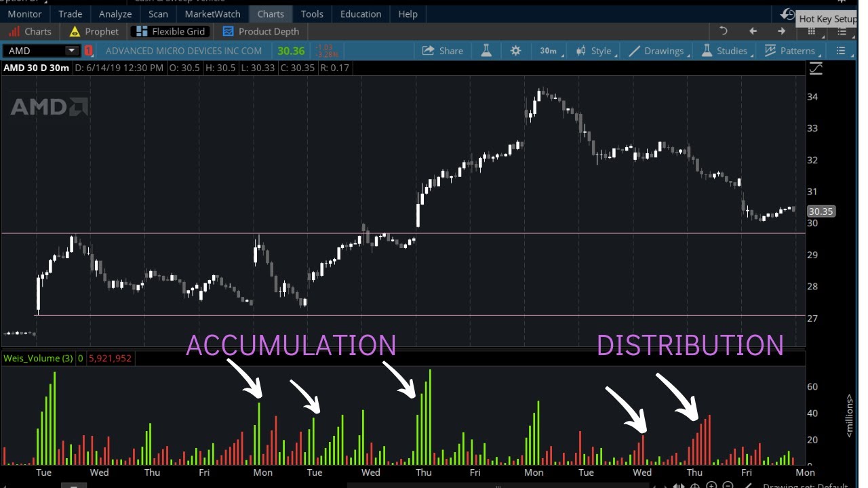This screenshot has height=488, width=868.
Task: Go to the Scan tab
Action: pos(158,14)
